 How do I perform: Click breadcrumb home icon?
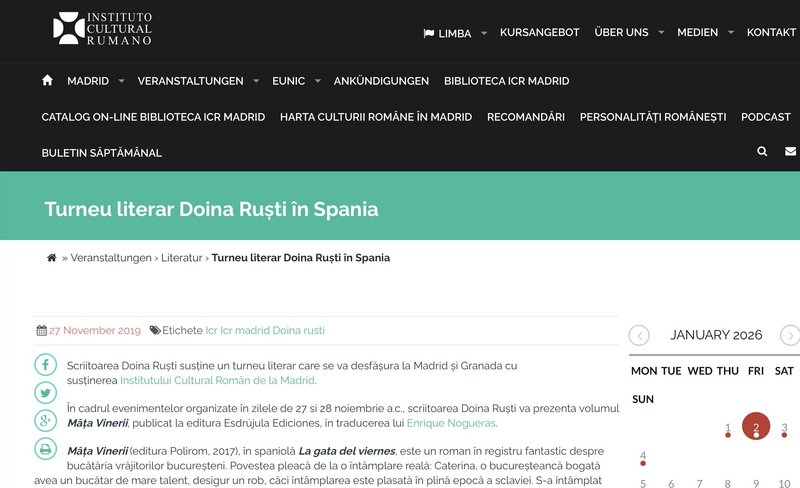[51, 258]
